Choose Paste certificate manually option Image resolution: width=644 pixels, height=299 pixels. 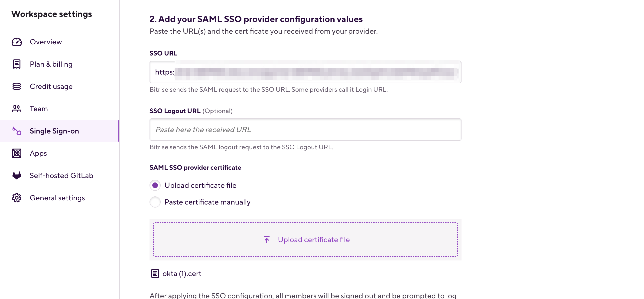[155, 202]
